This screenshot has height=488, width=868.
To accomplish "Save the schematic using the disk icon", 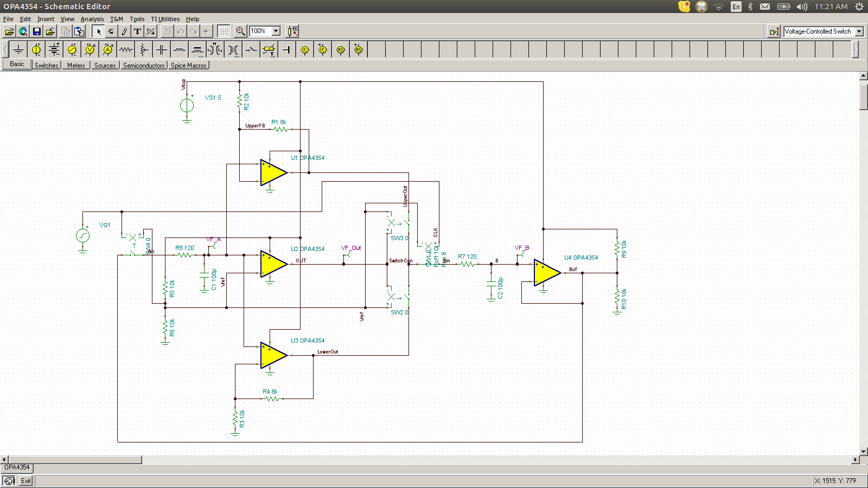I will tap(36, 31).
